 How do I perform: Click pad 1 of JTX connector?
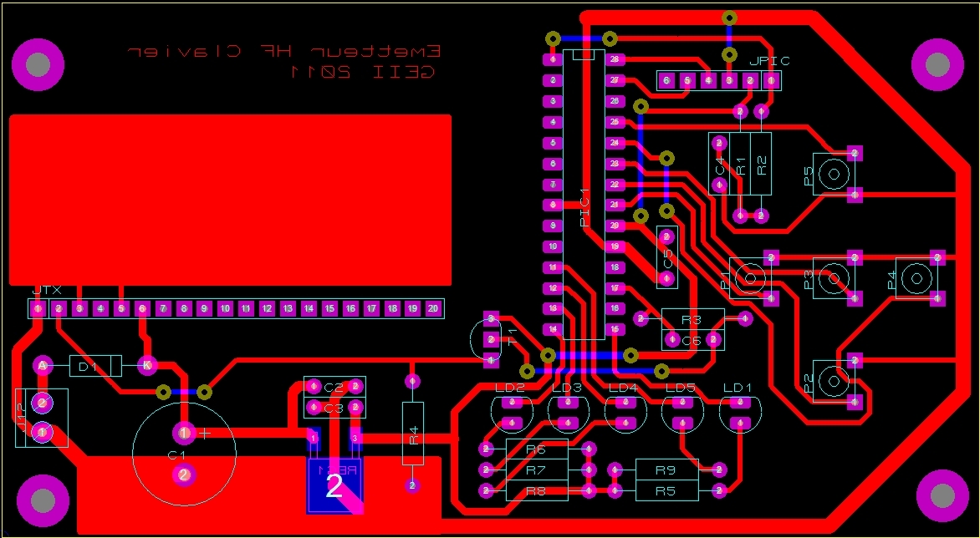click(38, 308)
